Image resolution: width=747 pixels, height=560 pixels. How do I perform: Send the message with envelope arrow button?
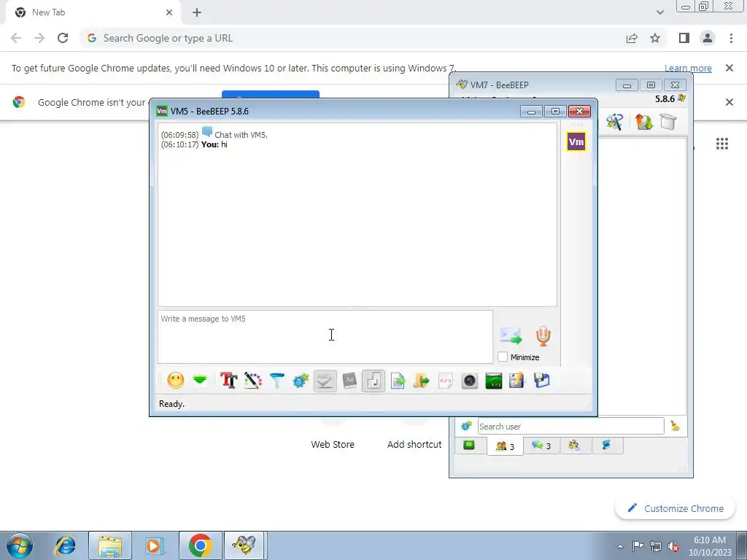point(511,335)
